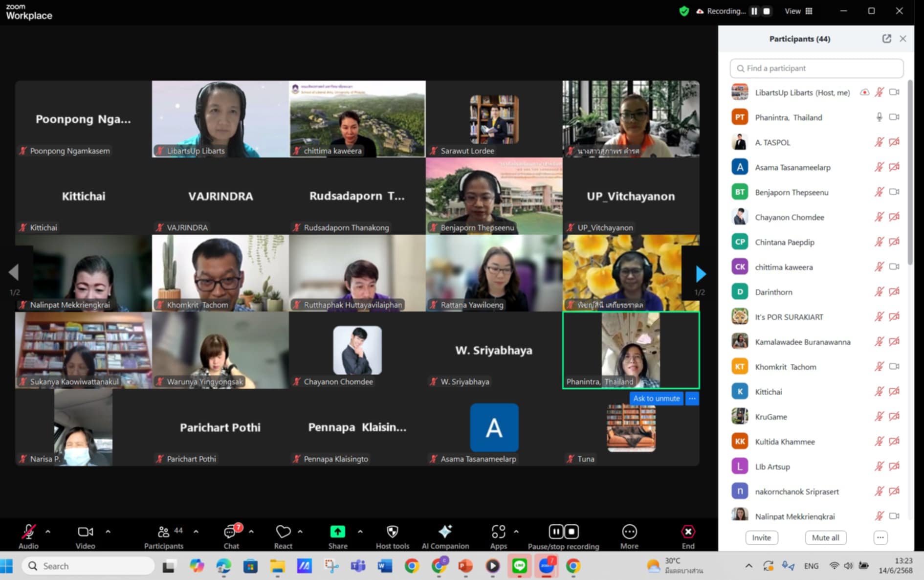This screenshot has width=924, height=580.
Task: Open the React emoji menu
Action: pyautogui.click(x=283, y=532)
